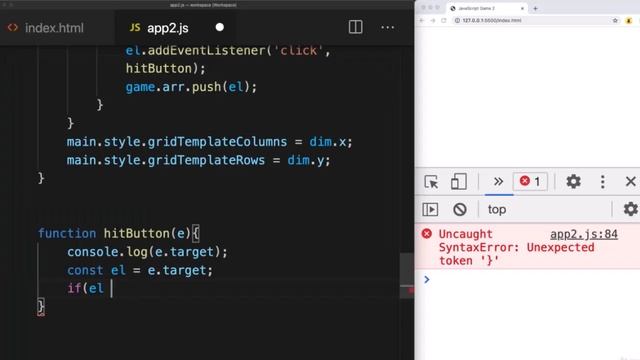Open the app2.js:84 source link
Screen dimensions: 640x360
584,234
